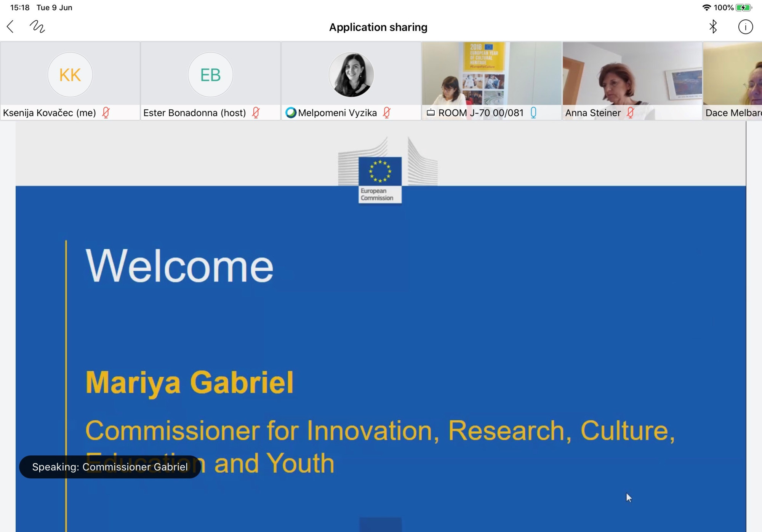762x532 pixels.
Task: Open the annotation scribble tool
Action: point(37,27)
